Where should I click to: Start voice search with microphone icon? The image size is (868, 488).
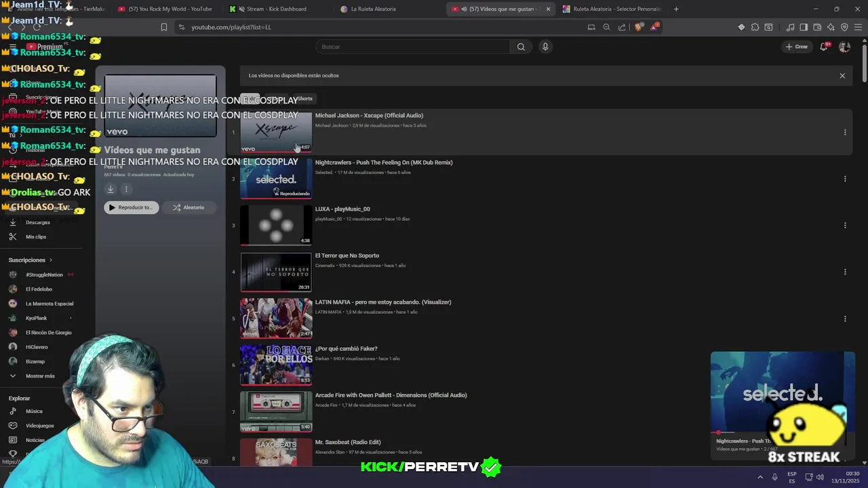[x=545, y=47]
